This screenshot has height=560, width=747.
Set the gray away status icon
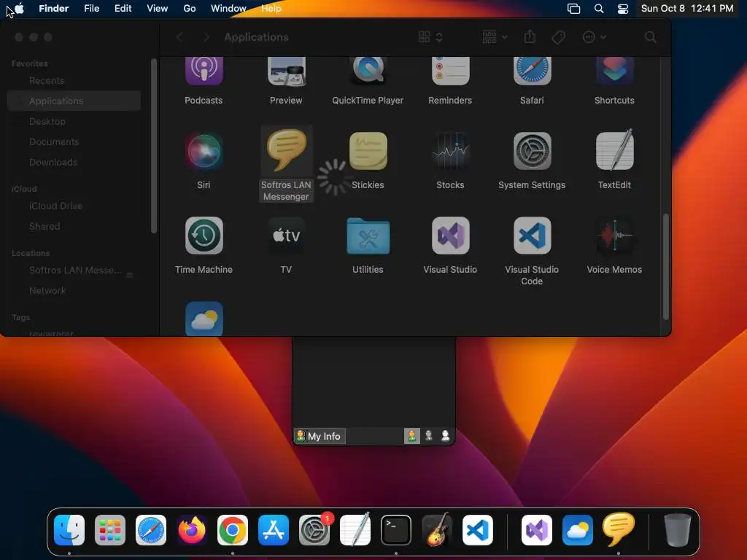(429, 436)
